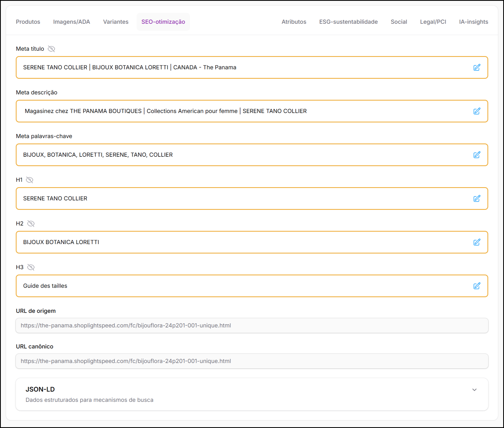Select the Variantes tab

[x=116, y=22]
